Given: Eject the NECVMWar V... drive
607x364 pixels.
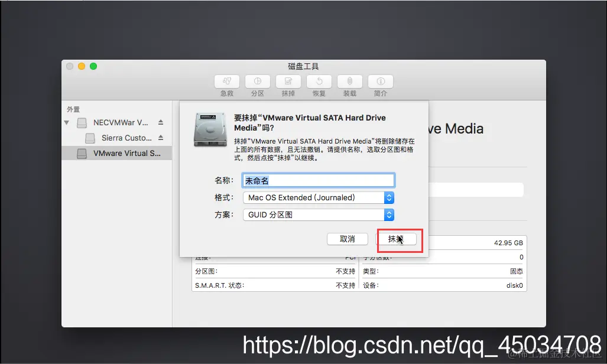Looking at the screenshot, I should point(161,122).
